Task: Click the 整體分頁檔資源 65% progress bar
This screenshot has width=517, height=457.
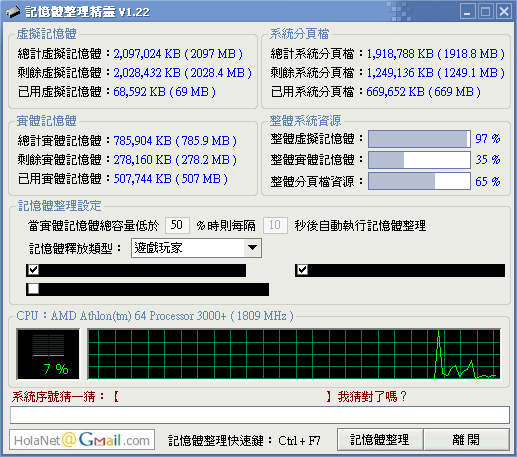Action: point(419,181)
